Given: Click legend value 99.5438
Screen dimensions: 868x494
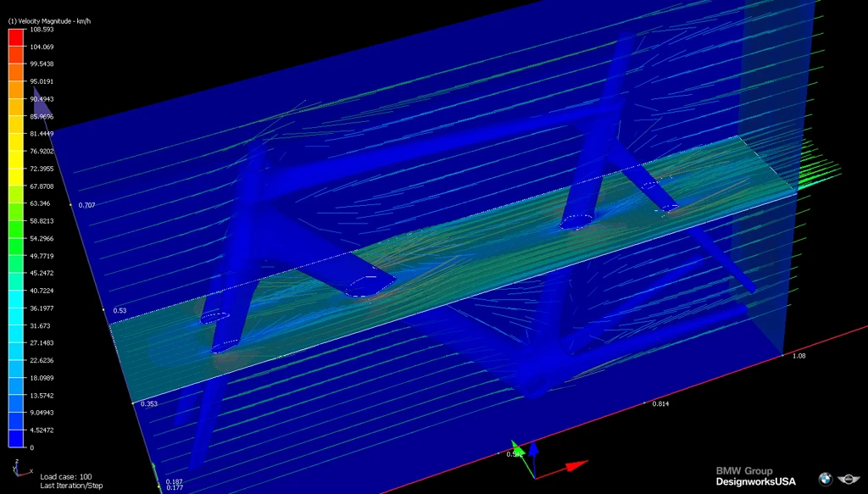Looking at the screenshot, I should tap(42, 64).
